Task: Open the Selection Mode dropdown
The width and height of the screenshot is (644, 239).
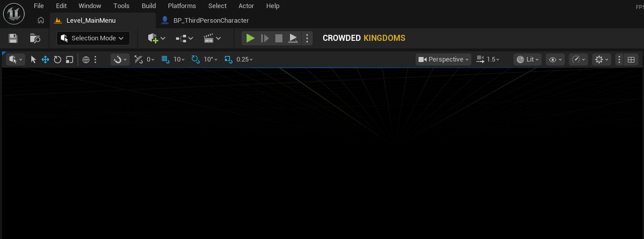Action: [x=93, y=38]
